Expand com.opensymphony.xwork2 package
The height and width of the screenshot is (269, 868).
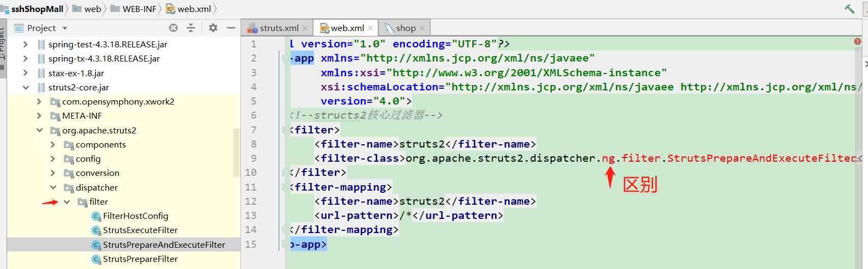(39, 101)
